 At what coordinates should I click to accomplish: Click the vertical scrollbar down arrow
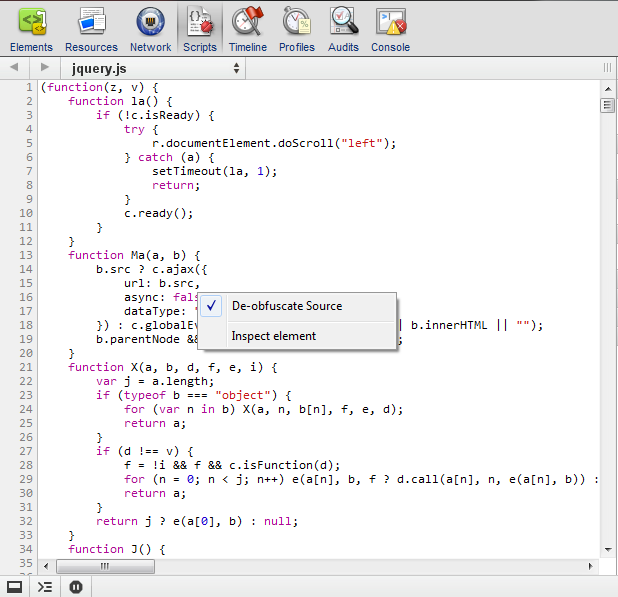pos(608,549)
